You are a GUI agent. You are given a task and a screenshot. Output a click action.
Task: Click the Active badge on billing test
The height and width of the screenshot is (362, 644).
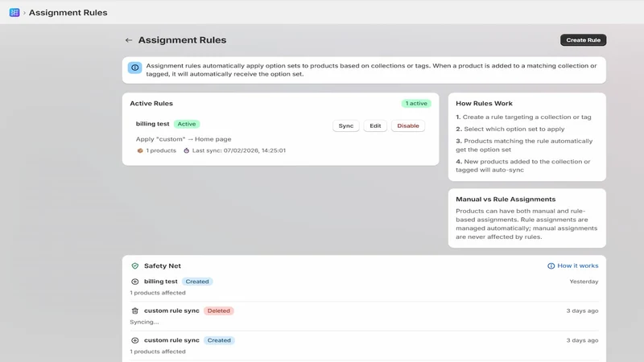187,124
